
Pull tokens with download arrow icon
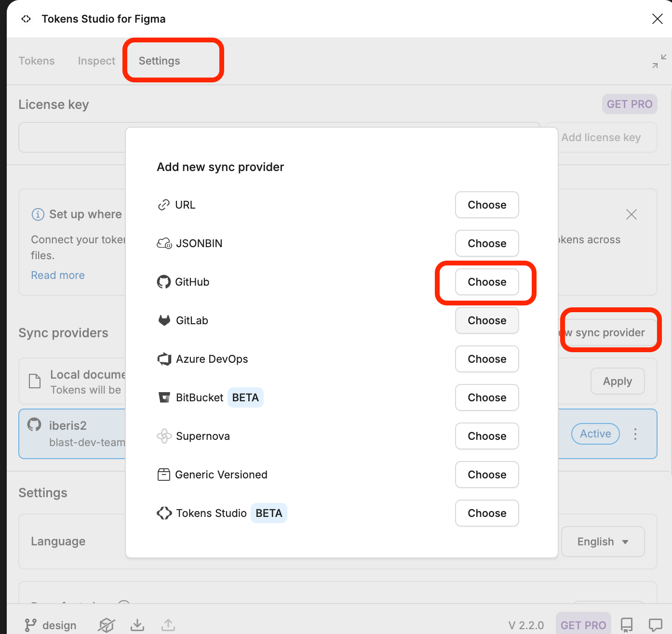pyautogui.click(x=137, y=625)
